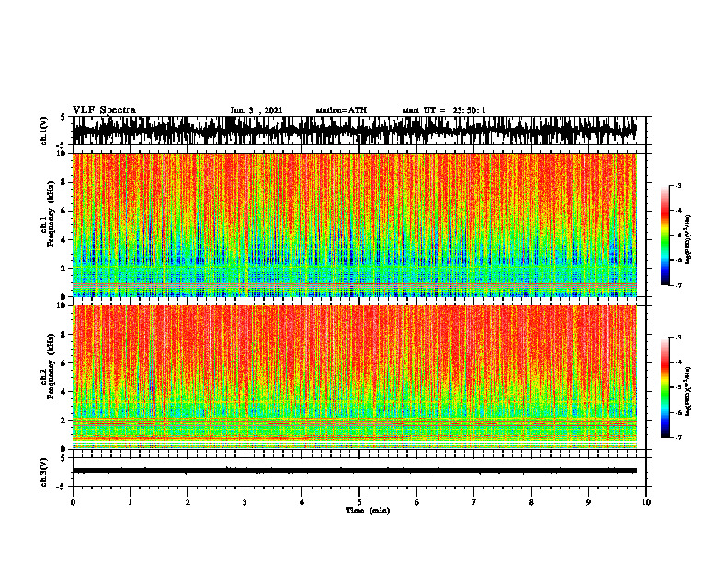This screenshot has height=563, width=728.
Task: Click the ch.1 voltage waveform trace
Action: pos(355,131)
